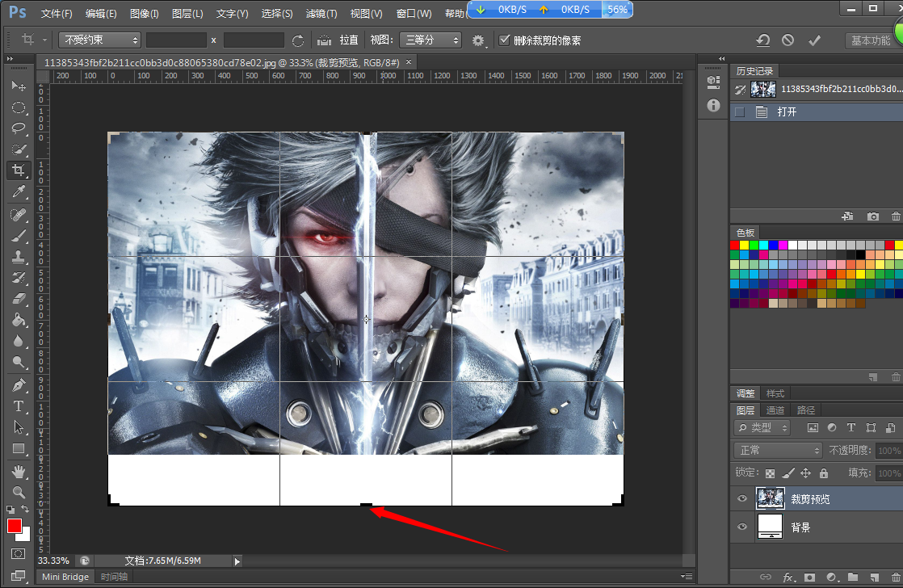Open the crop options gear menu

click(479, 40)
